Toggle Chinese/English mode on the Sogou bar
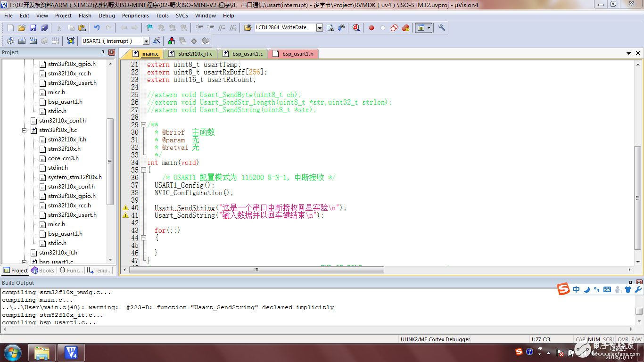 pos(576,289)
